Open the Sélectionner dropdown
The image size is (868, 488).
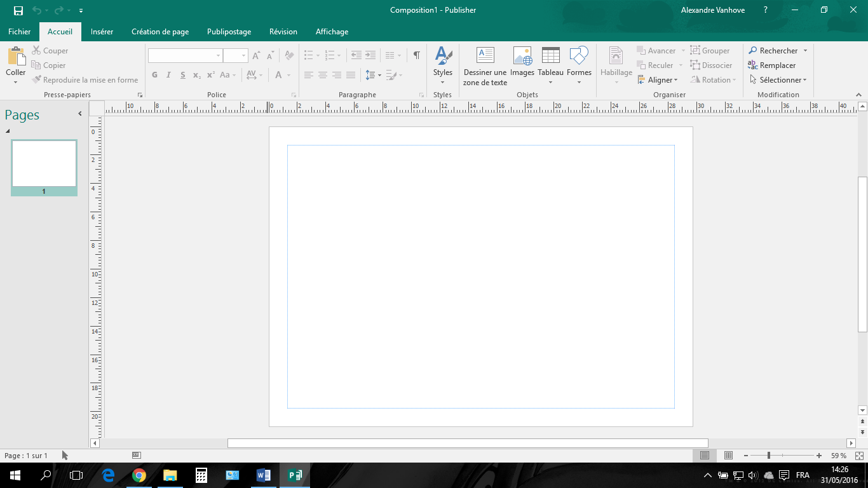pyautogui.click(x=778, y=80)
